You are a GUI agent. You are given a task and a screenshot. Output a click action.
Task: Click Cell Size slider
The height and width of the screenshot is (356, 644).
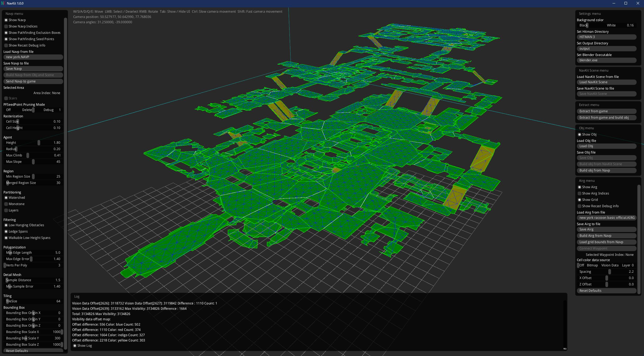[x=33, y=122]
